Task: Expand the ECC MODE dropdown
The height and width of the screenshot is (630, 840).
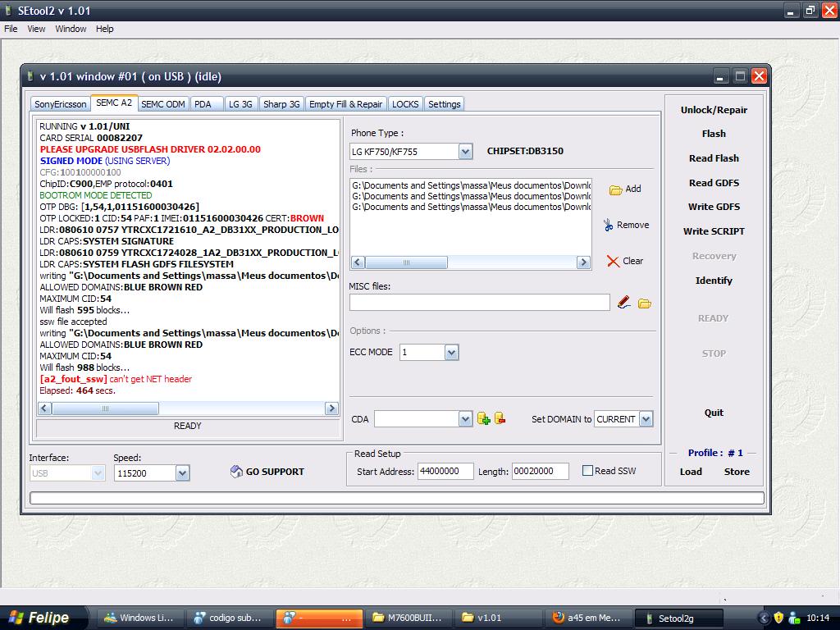Action: [452, 353]
